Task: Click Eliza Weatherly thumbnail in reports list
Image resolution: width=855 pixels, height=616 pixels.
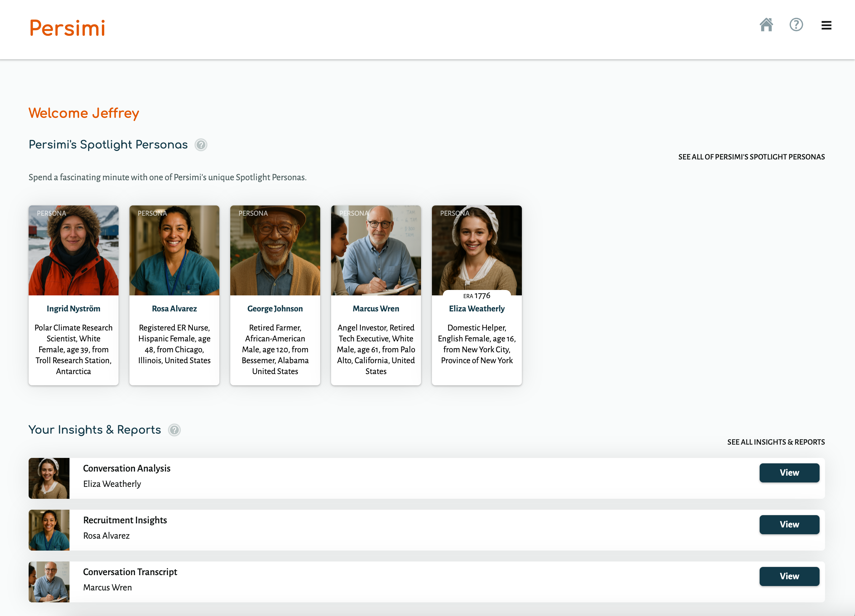Action: 49,478
